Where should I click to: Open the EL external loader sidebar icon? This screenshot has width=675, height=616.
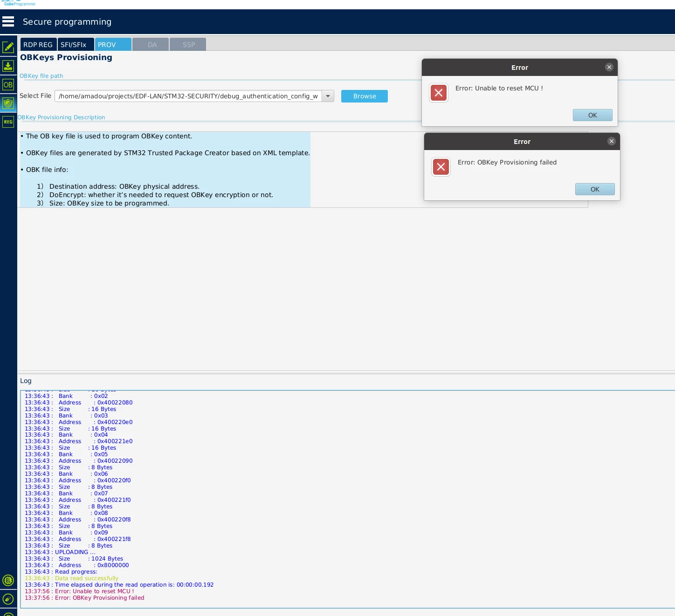pos(8,580)
